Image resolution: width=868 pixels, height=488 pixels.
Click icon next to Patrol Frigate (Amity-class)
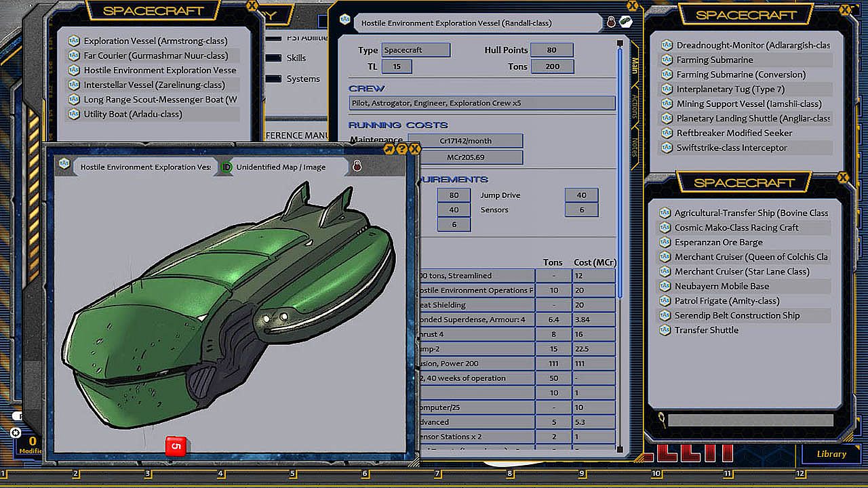point(664,301)
